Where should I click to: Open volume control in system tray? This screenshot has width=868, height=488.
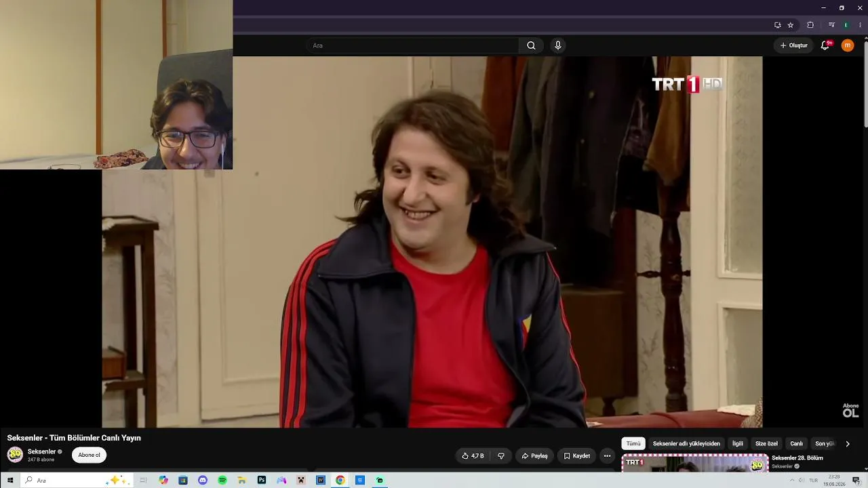pyautogui.click(x=802, y=480)
